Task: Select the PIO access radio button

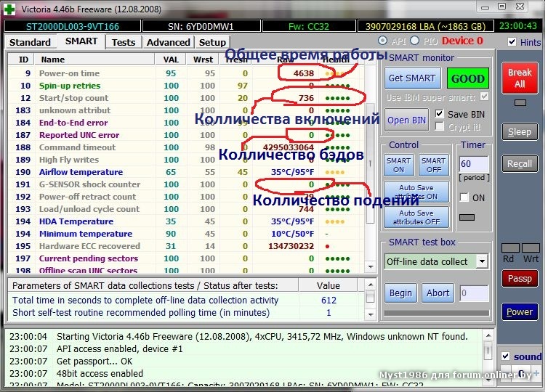Action: click(414, 41)
